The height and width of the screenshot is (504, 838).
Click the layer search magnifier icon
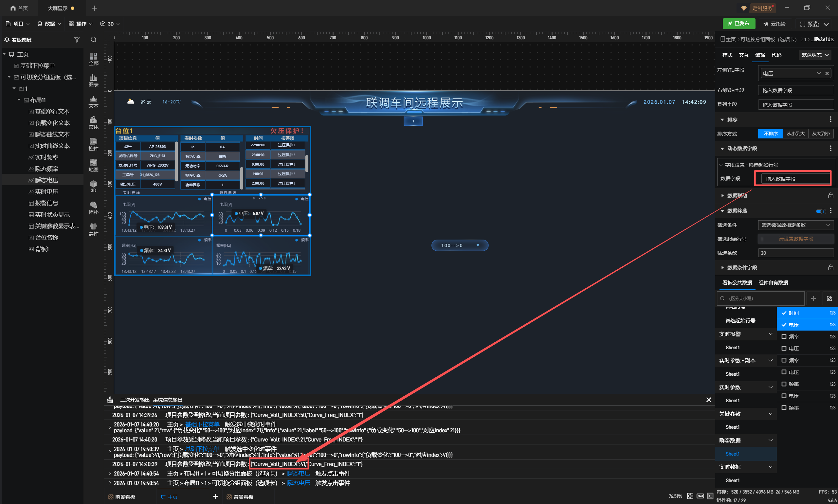tap(93, 40)
